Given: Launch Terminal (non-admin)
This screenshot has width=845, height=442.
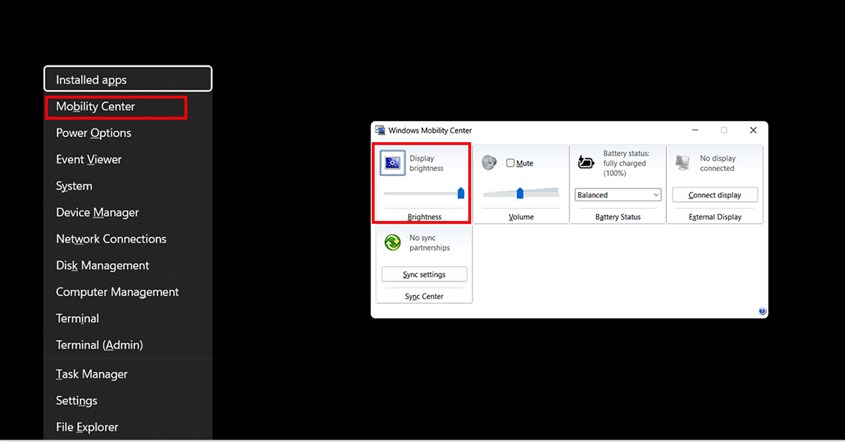Looking at the screenshot, I should pos(128,318).
